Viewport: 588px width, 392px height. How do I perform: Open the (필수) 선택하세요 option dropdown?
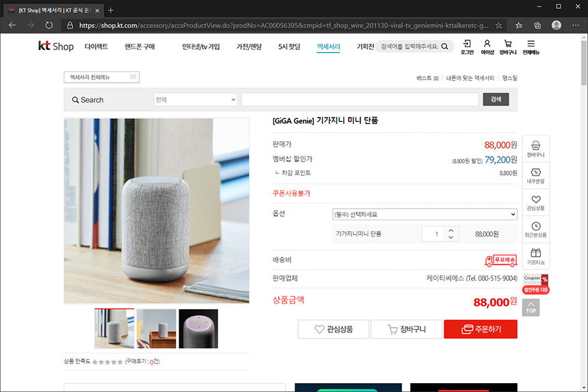pos(425,214)
